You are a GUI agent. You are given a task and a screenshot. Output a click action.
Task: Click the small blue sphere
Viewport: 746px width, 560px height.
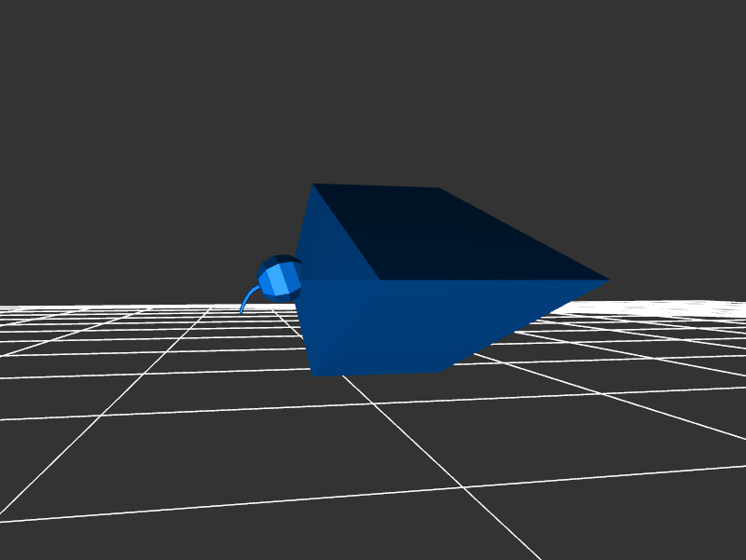pyautogui.click(x=280, y=277)
